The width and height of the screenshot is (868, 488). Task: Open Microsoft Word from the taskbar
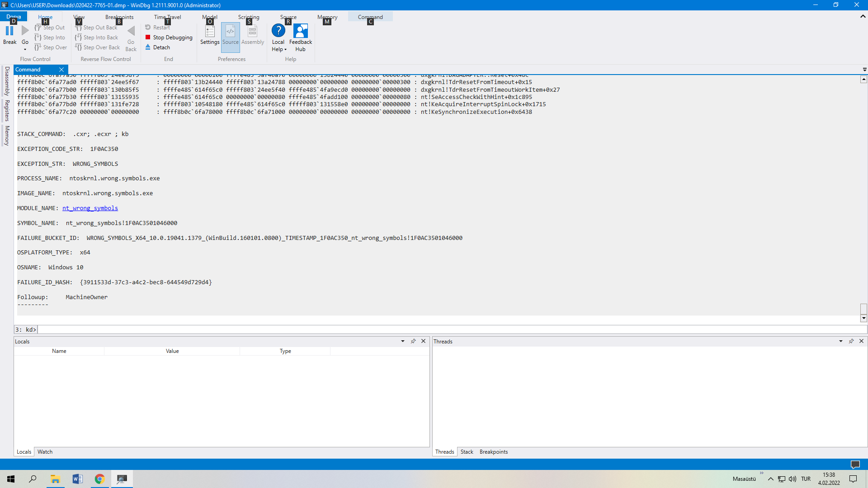point(77,479)
